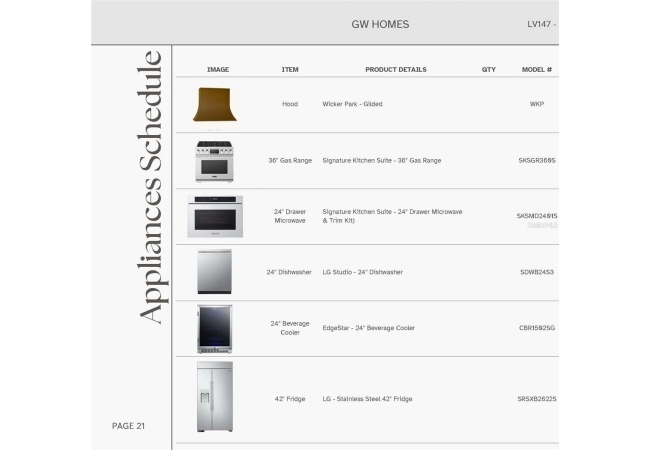
Task: Select the 42" Fridge picture
Action: 215,398
